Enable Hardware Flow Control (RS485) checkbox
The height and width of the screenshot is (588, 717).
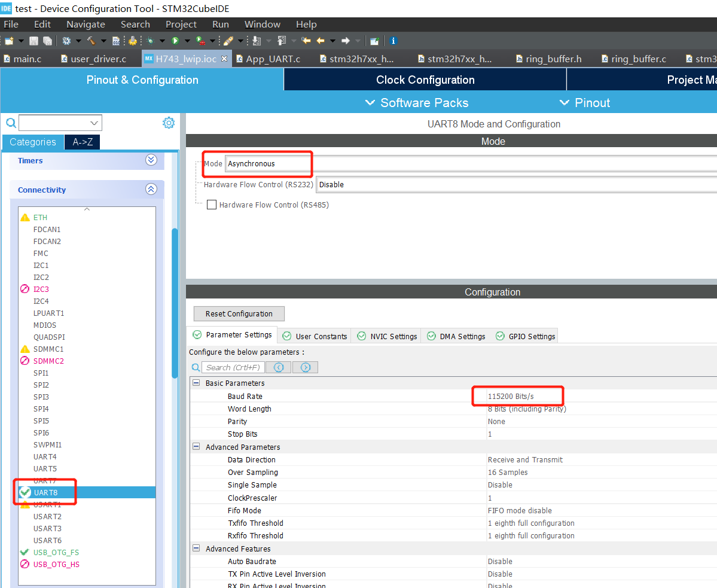click(212, 205)
